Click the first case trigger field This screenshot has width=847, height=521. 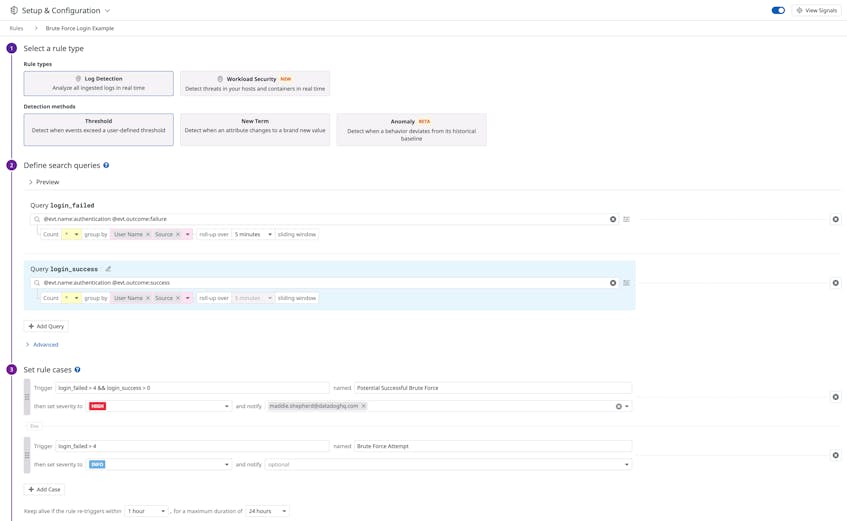point(192,388)
